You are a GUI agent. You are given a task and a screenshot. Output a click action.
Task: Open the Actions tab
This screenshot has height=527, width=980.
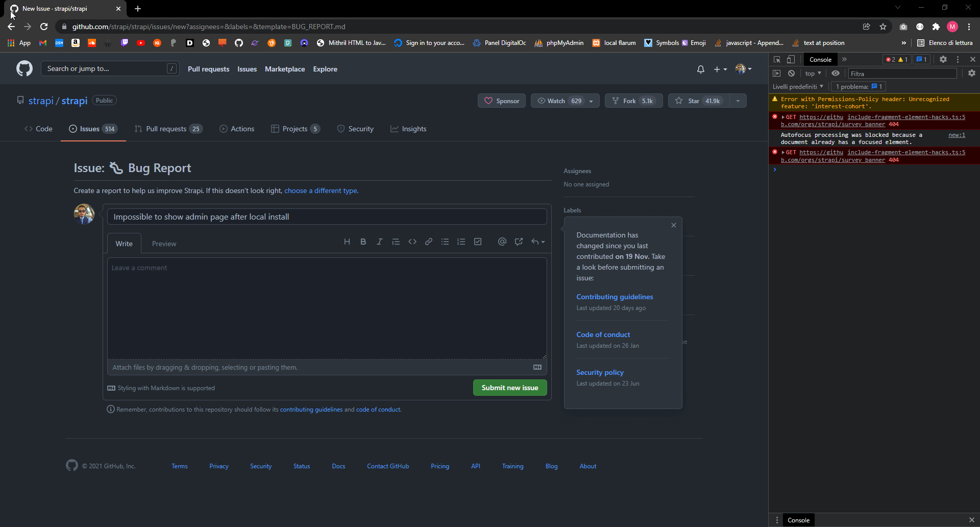(237, 129)
